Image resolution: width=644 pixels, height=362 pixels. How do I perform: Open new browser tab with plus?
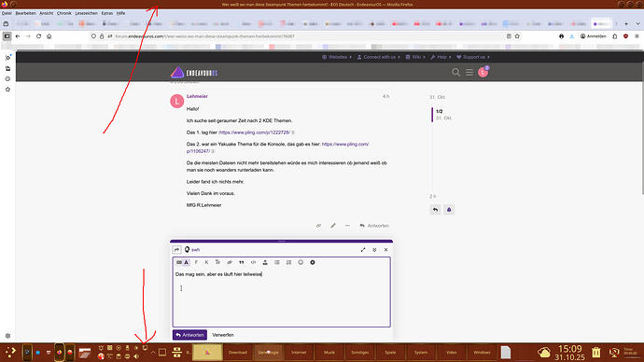tap(626, 24)
